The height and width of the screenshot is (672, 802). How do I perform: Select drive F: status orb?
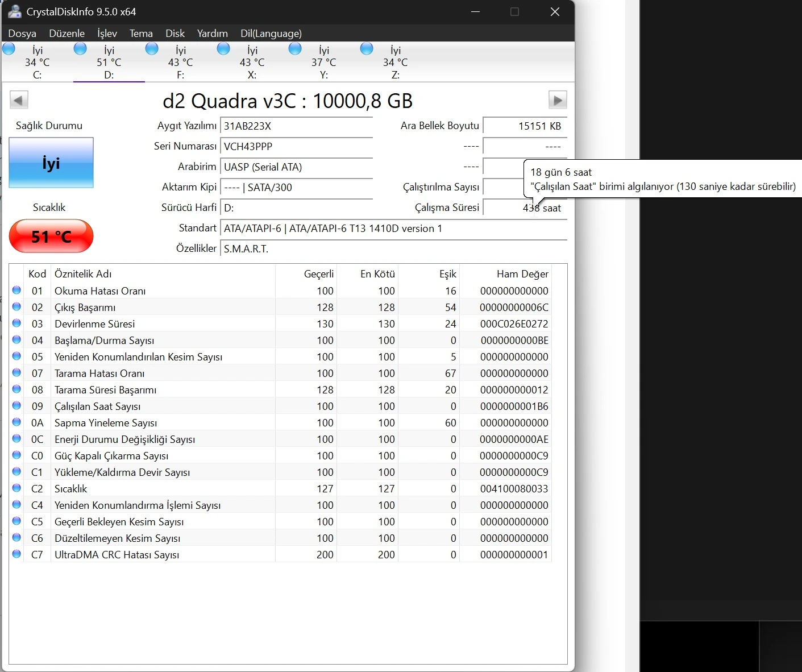click(152, 49)
